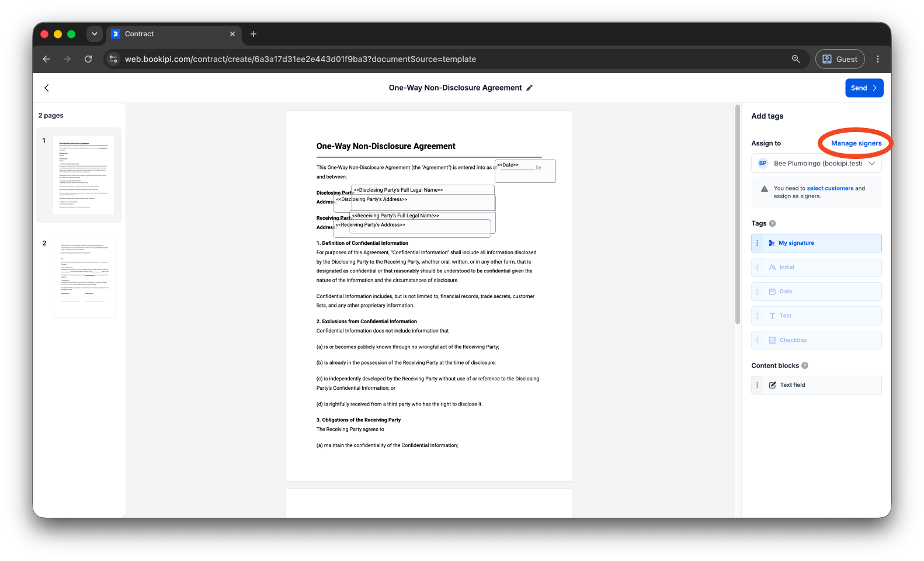The height and width of the screenshot is (561, 924).
Task: Click the Send button
Action: coord(864,88)
